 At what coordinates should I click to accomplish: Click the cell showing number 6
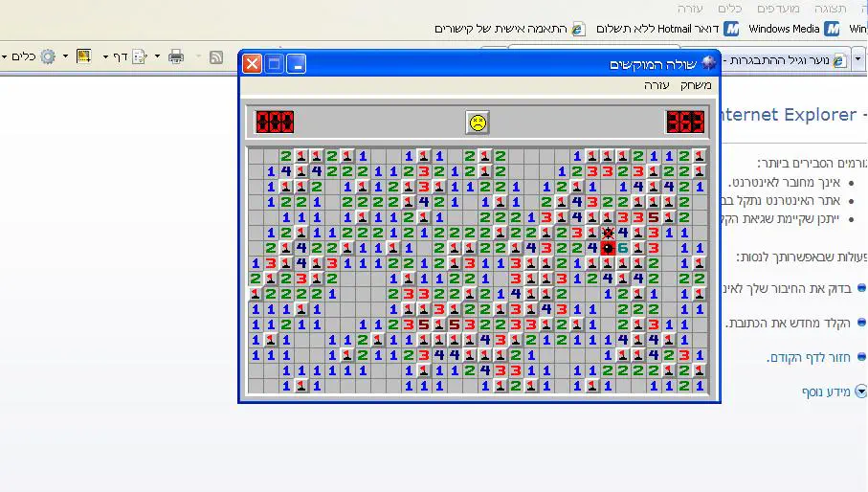[x=623, y=247]
